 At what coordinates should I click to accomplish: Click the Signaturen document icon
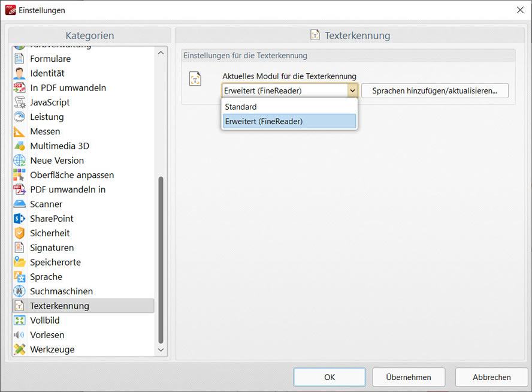19,248
